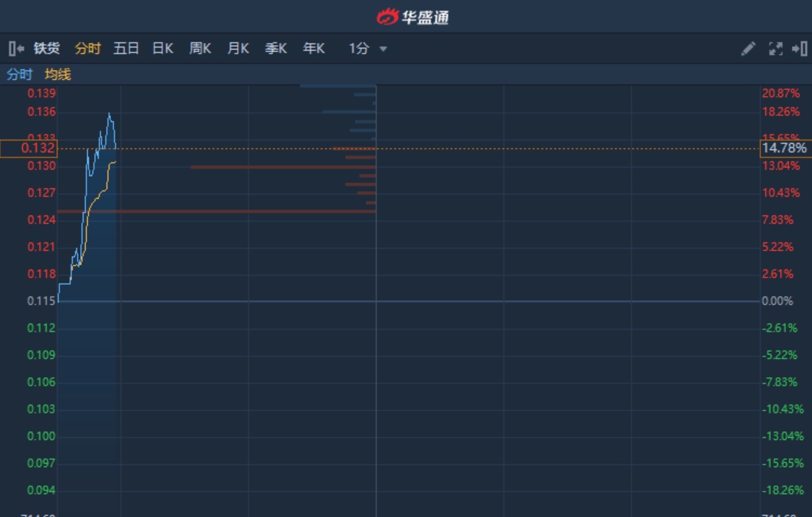This screenshot has height=517, width=812.
Task: Click the 5.22% percentage axis label
Action: pos(777,247)
